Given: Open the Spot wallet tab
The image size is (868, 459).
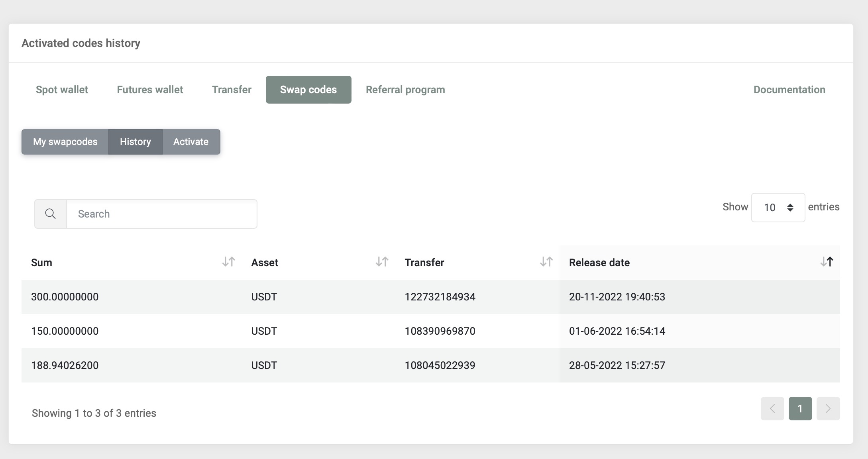Looking at the screenshot, I should click(62, 90).
